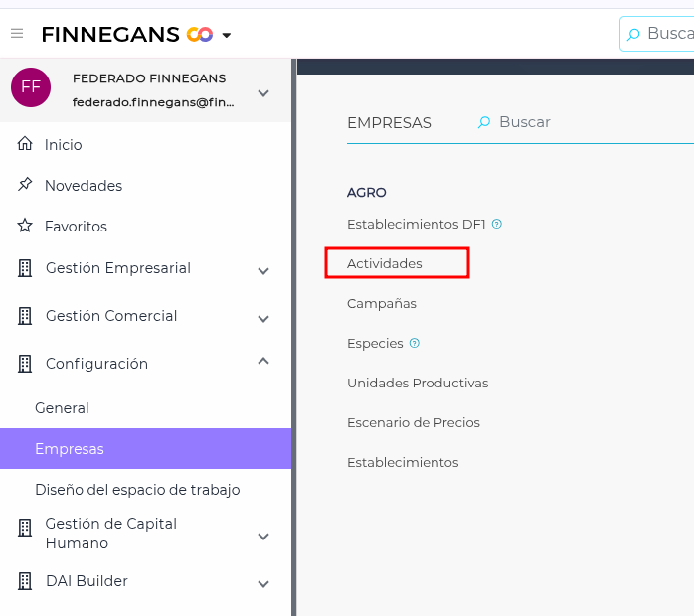
Task: Expand the Gestión Empresarial section
Action: 263,270
